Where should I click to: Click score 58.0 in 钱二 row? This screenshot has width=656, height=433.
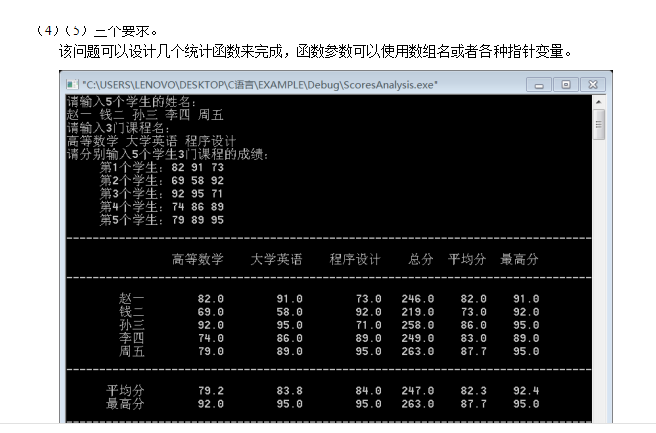[x=289, y=312]
